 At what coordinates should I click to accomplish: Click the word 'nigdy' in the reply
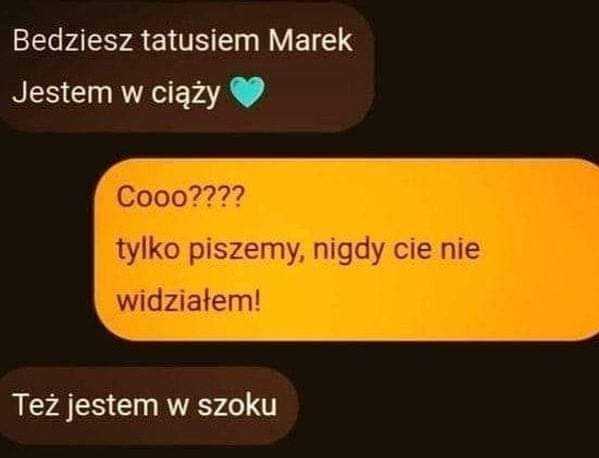click(348, 251)
